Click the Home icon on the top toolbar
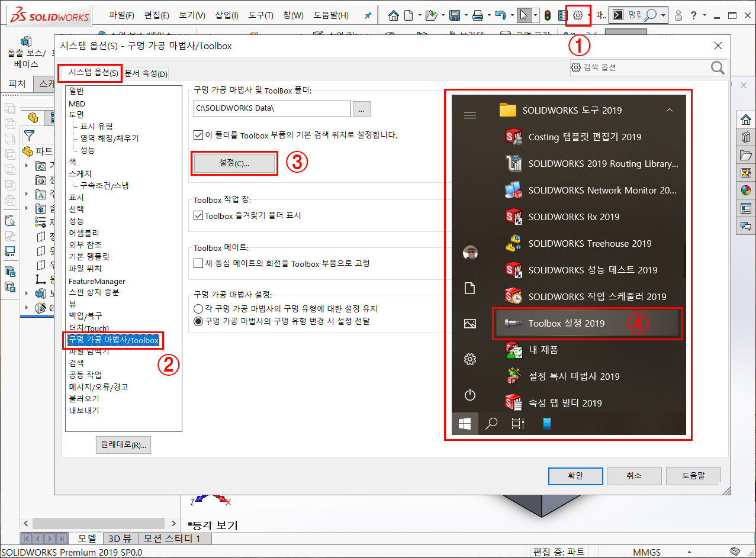 394,16
